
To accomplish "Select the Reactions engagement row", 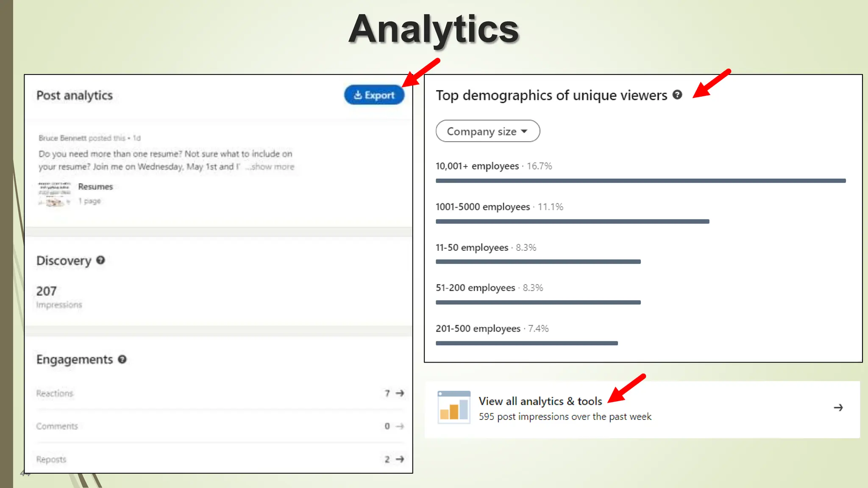I will click(220, 394).
